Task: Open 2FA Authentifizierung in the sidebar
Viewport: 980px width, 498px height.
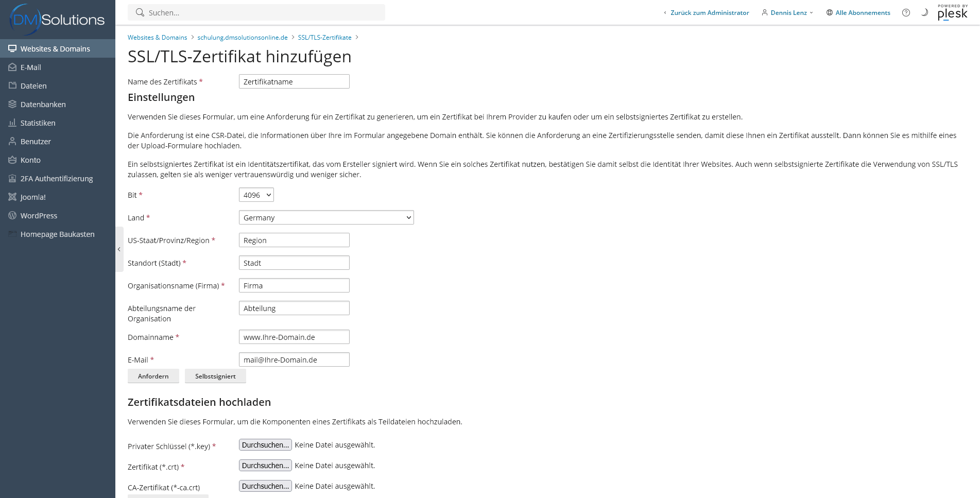Action: tap(56, 179)
